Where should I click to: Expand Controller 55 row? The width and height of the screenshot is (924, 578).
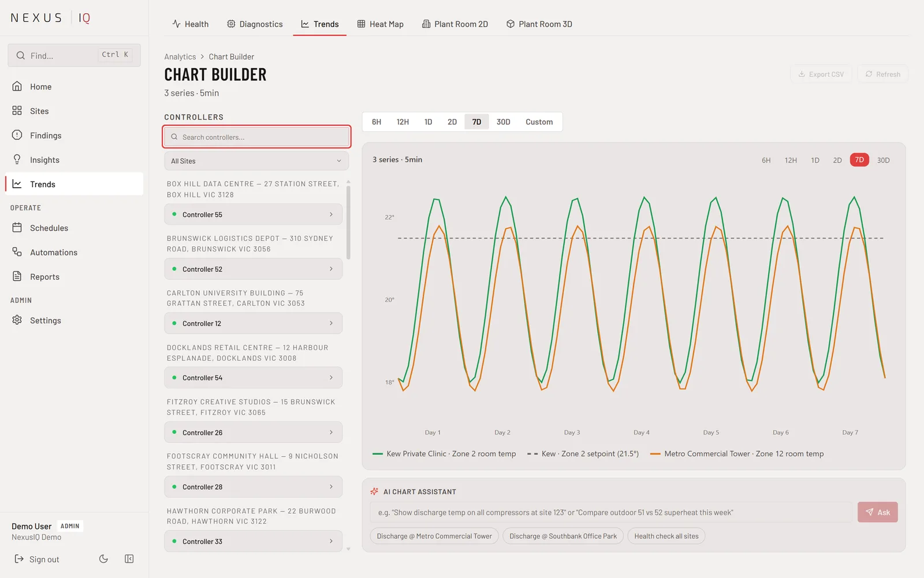point(254,214)
